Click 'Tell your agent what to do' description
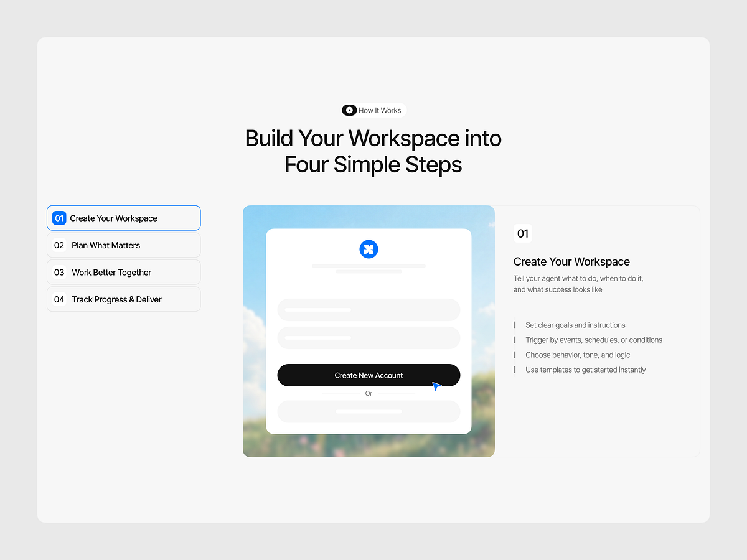Screen dimensions: 747x560 578,284
